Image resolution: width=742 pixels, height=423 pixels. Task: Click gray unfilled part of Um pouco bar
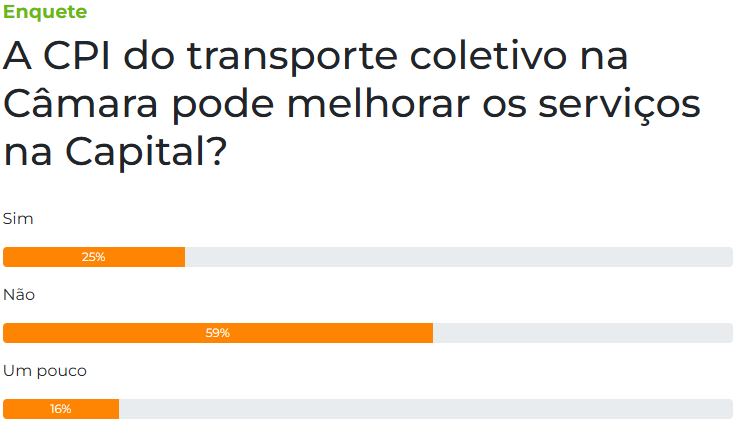point(426,409)
